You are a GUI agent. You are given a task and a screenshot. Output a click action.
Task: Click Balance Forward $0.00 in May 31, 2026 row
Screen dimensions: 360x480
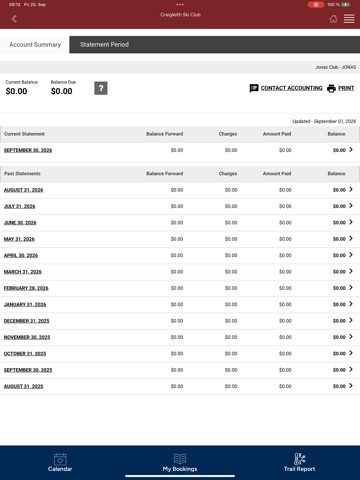[177, 239]
